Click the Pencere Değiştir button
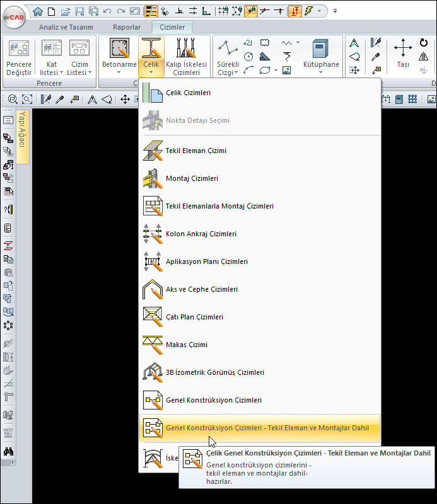The width and height of the screenshot is (437, 504). [19, 57]
